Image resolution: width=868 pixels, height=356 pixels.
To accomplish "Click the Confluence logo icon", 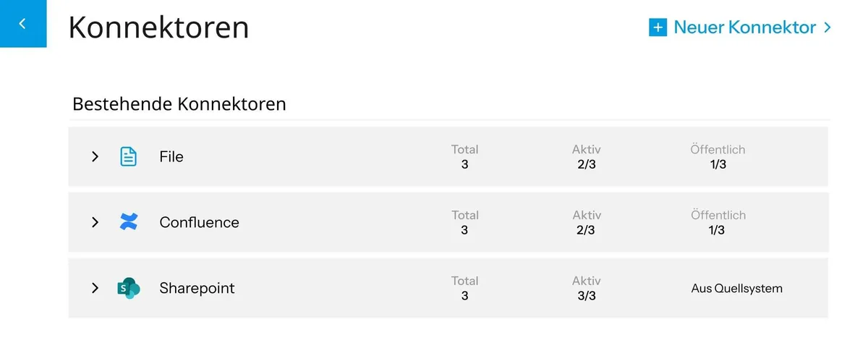I will pyautogui.click(x=128, y=222).
